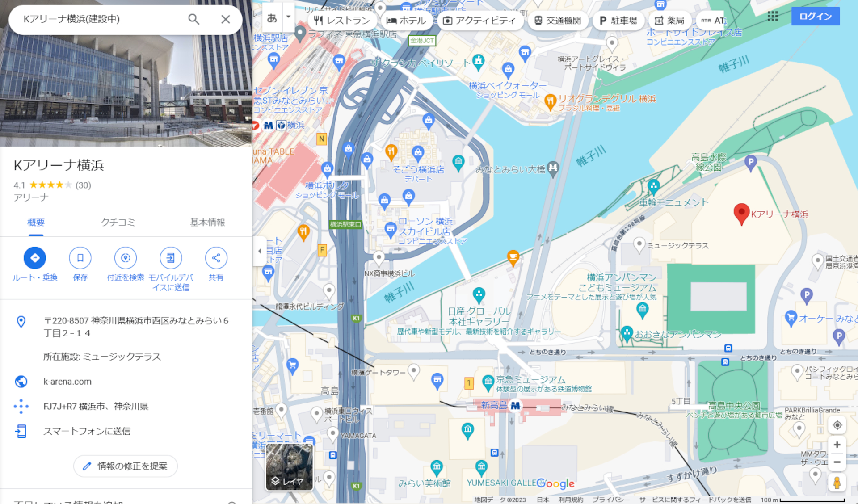Visit the k-arena.com website link
858x504 pixels.
point(66,381)
